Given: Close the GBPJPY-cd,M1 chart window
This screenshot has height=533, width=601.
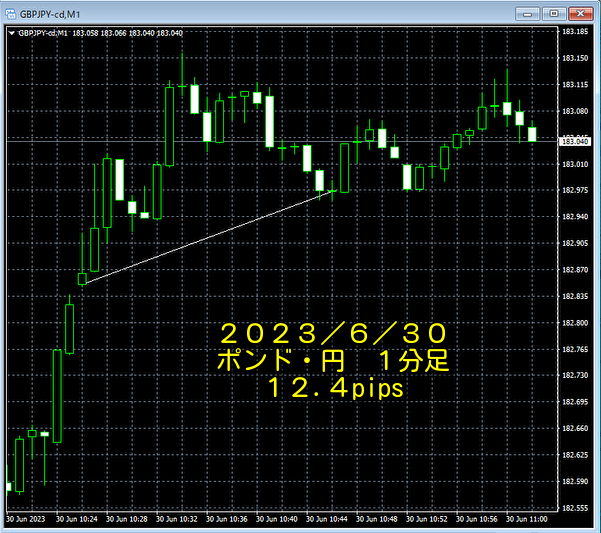Looking at the screenshot, I should pos(580,14).
